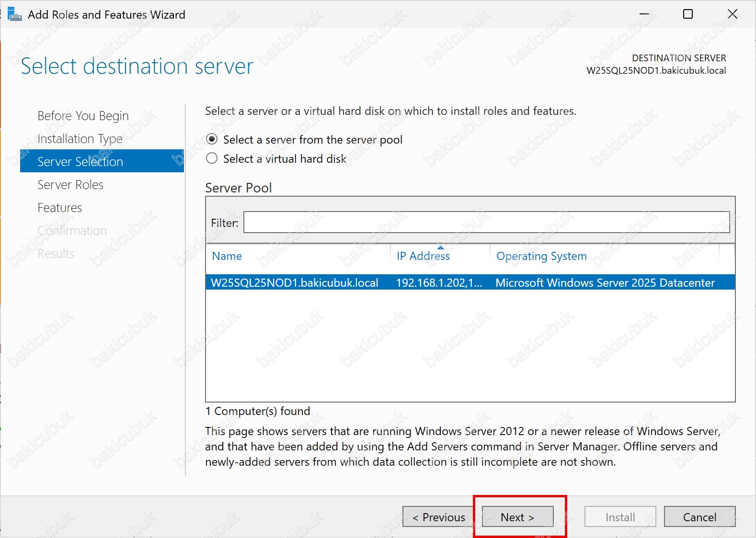Sort by the IP Address column header

pyautogui.click(x=423, y=256)
